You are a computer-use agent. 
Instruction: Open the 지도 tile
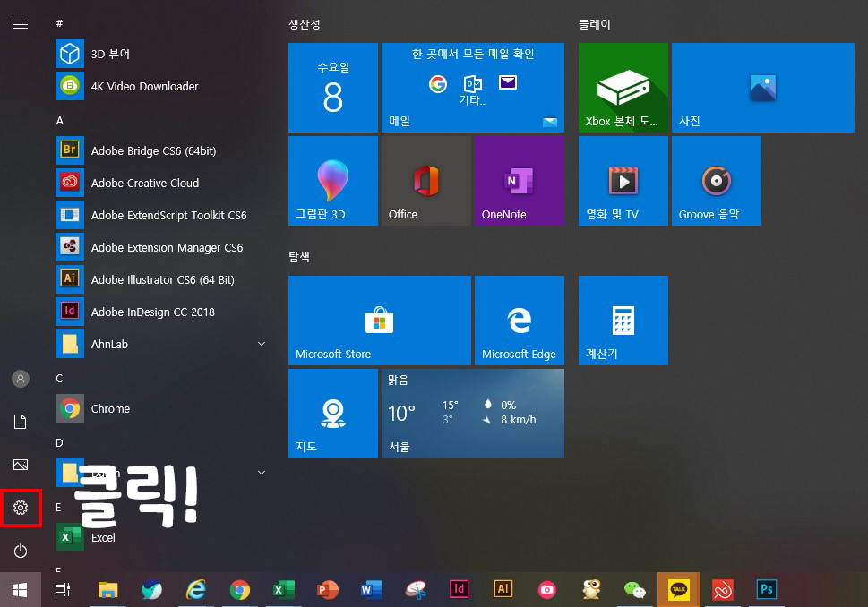coord(332,414)
